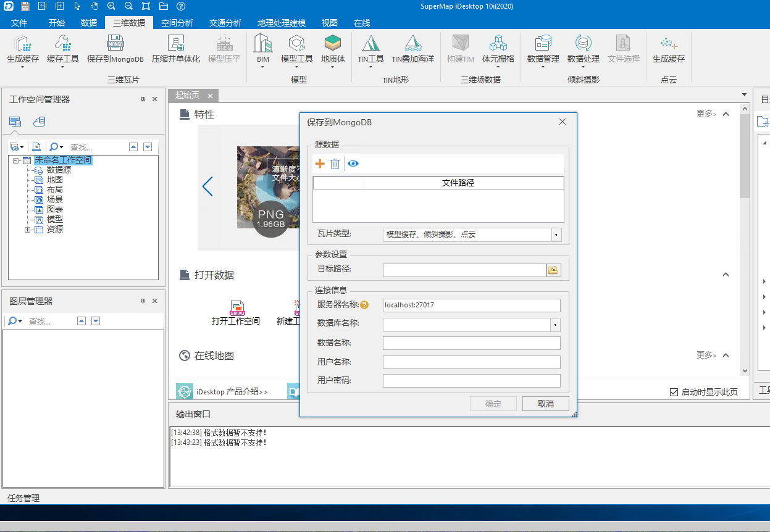Switch to the 地理处理建模 ribbon tab
The height and width of the screenshot is (532, 770).
pyautogui.click(x=282, y=23)
